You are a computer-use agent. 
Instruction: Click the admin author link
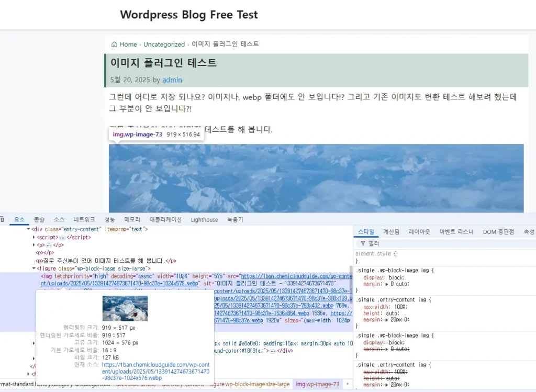pos(172,80)
